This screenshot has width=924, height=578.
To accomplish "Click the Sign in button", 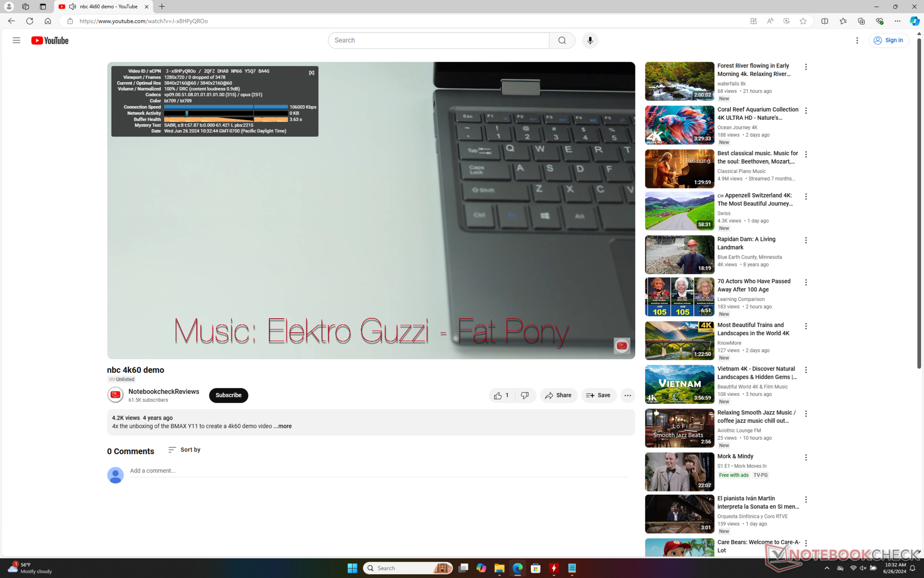I will click(888, 40).
